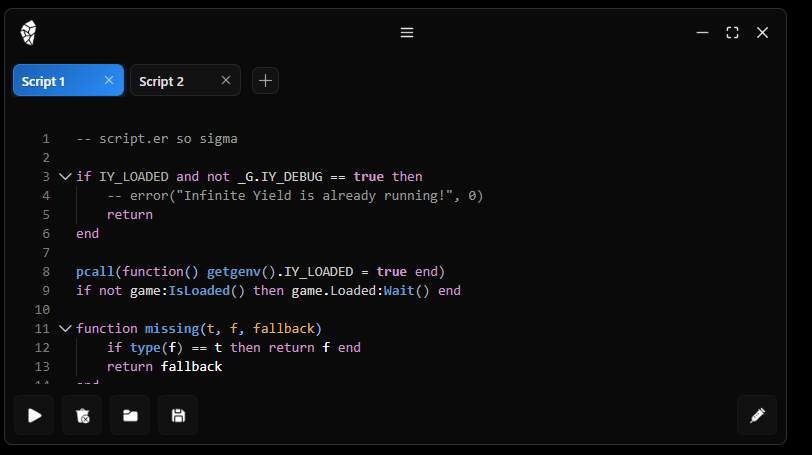Screen dimensions: 812x455
Task: Minimize the executor window
Action: click(x=703, y=33)
